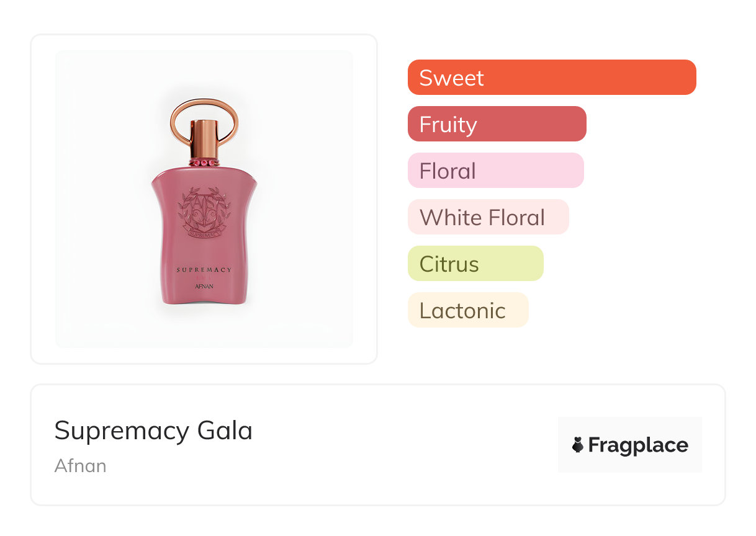756x536 pixels.
Task: Click the rose-gold bottle cap
Action: (204, 138)
